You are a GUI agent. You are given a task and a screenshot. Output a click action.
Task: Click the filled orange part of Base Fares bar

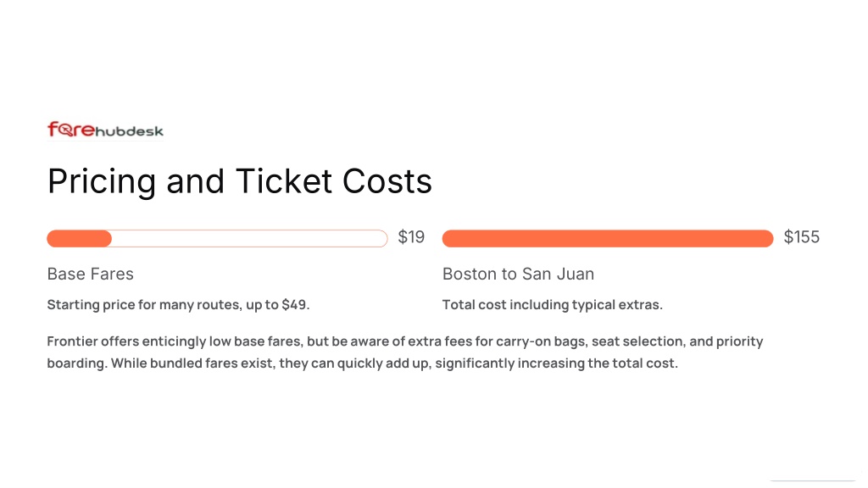coord(79,238)
